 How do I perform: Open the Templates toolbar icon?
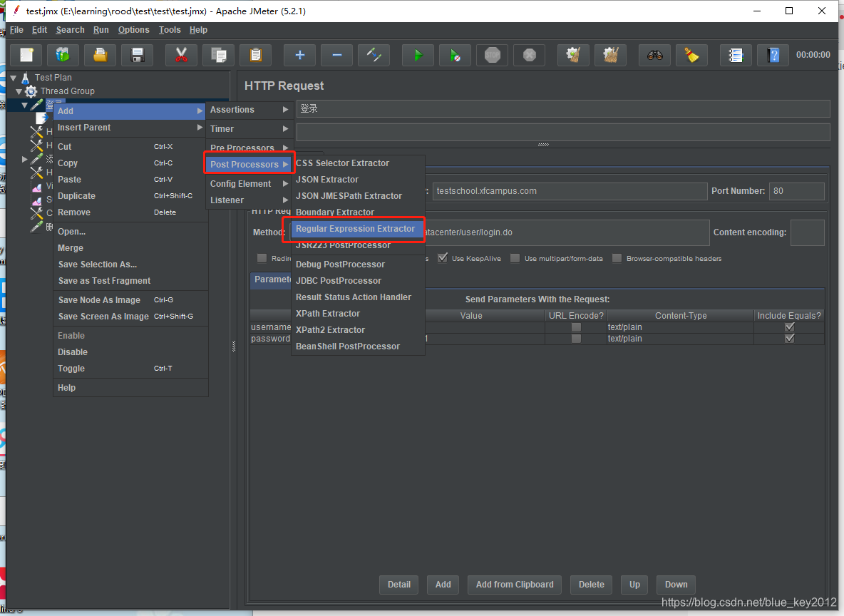63,55
